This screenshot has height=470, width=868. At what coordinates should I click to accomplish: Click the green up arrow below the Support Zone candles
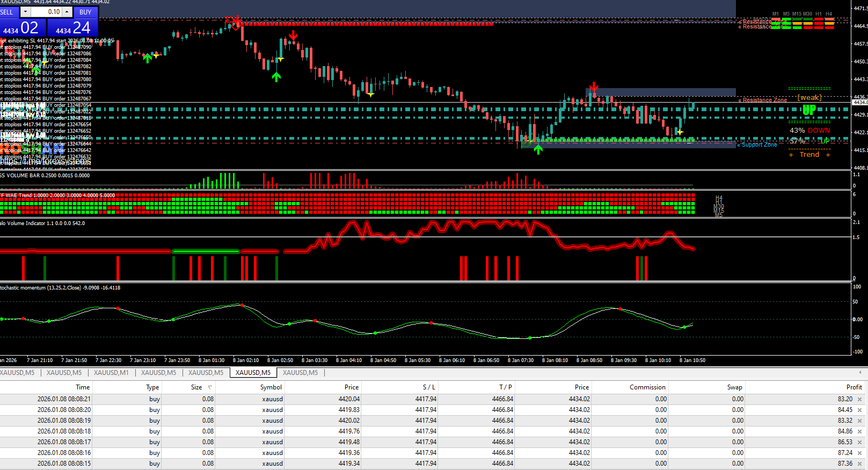pos(538,150)
